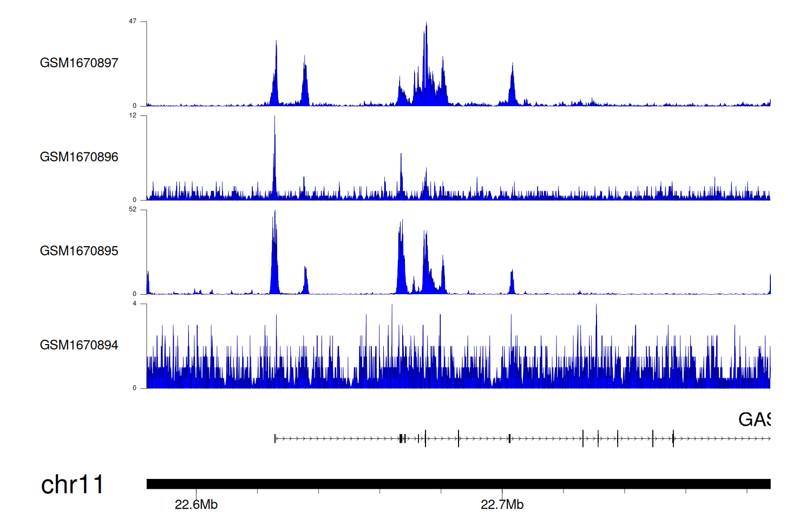Screen dimensions: 812x531
Task: Click the chr11 chromosome label
Action: pyautogui.click(x=72, y=484)
